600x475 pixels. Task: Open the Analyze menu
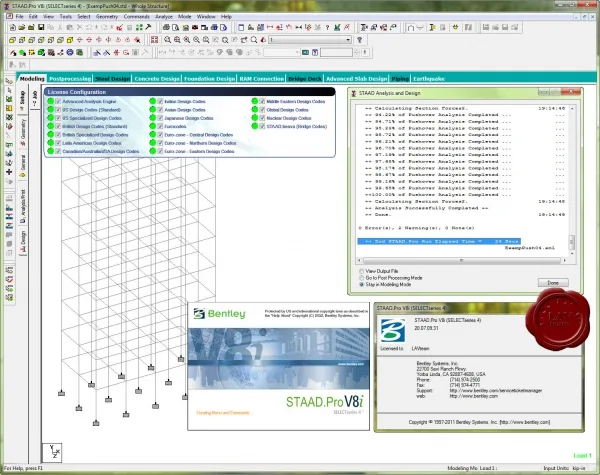click(164, 17)
